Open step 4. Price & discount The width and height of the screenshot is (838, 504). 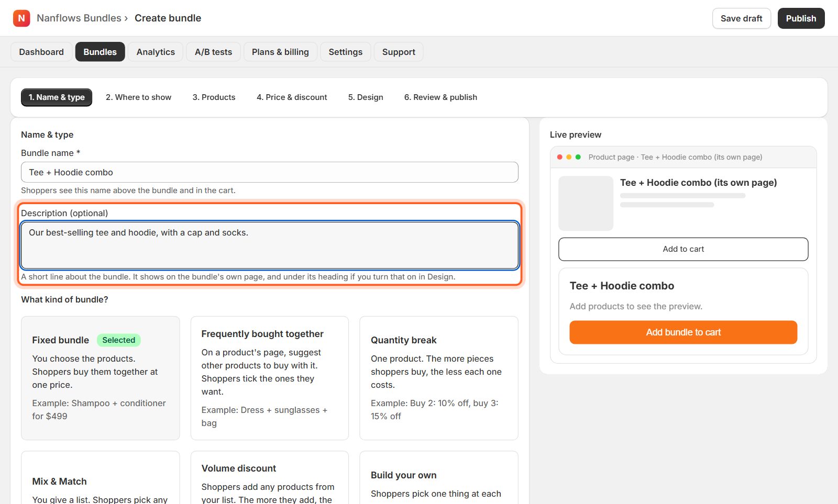(x=292, y=97)
